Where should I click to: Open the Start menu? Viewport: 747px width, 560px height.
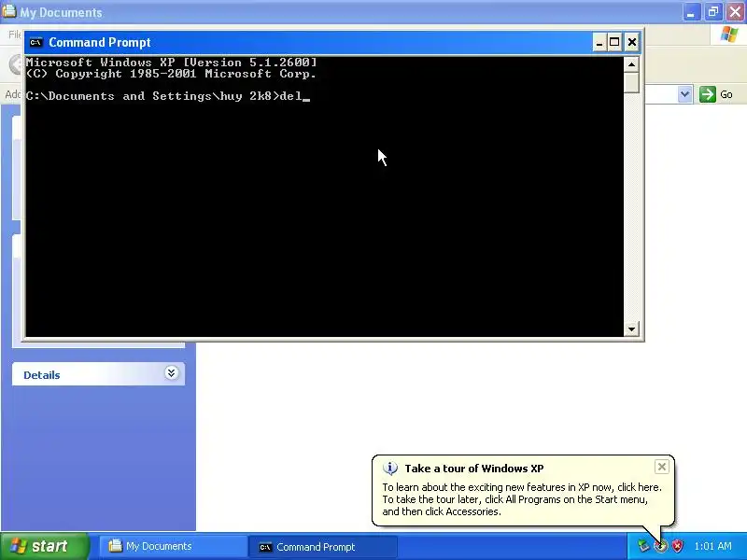pyautogui.click(x=44, y=546)
